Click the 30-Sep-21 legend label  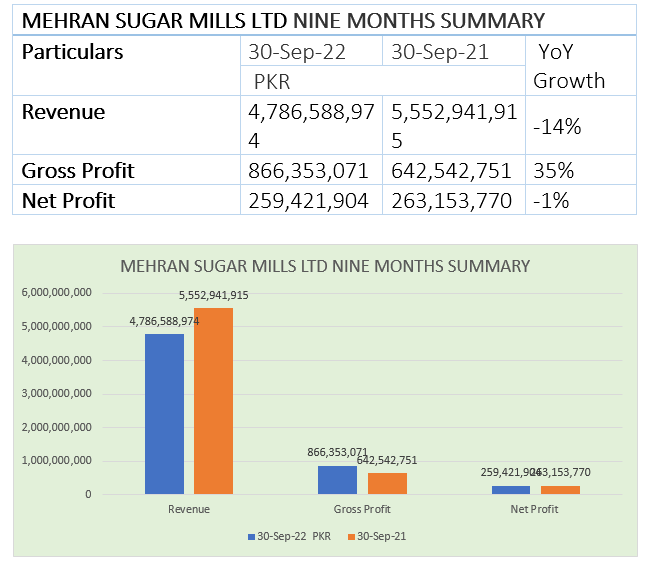pos(382,536)
